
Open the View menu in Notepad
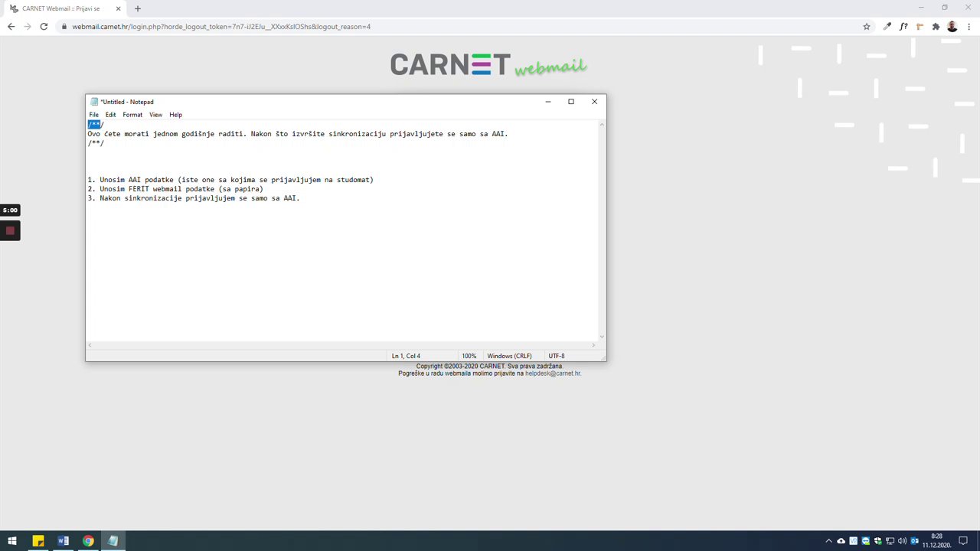pos(155,115)
